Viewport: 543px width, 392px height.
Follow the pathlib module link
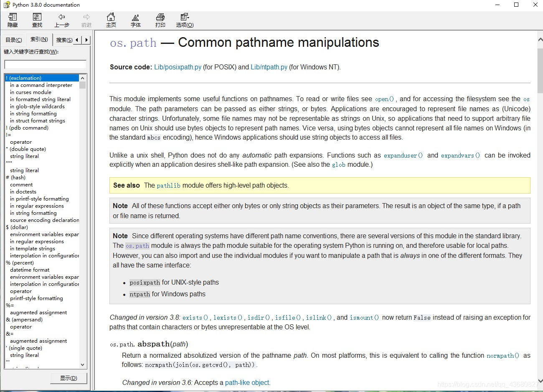(x=168, y=186)
